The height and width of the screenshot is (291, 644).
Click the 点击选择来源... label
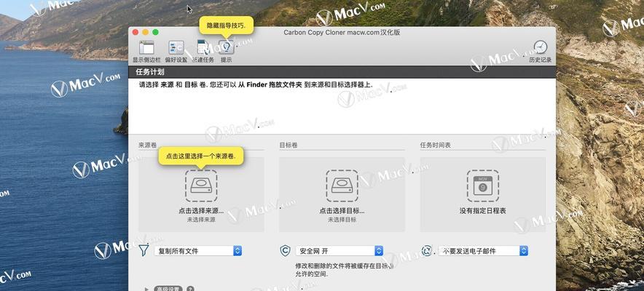[x=201, y=211]
